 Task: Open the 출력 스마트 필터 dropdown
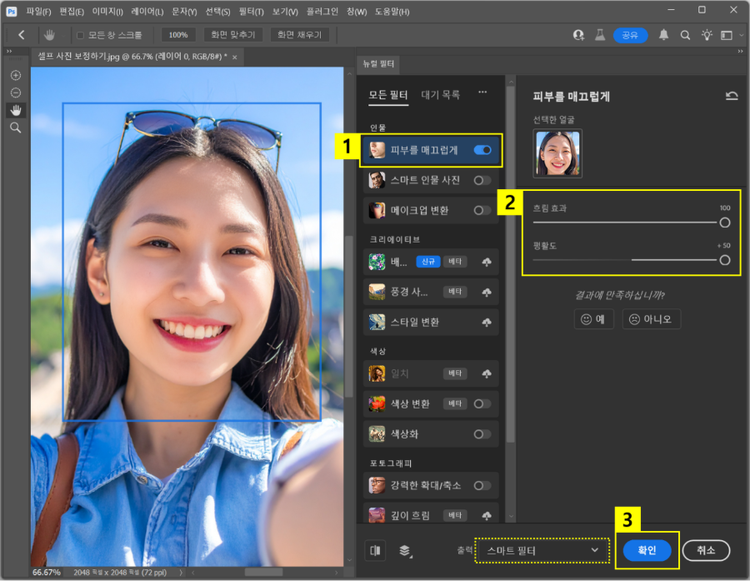coord(542,550)
